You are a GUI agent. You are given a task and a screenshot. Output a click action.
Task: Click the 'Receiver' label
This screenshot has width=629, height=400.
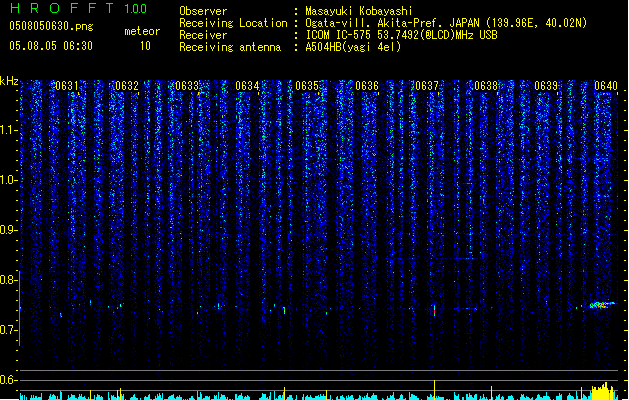[x=203, y=35]
